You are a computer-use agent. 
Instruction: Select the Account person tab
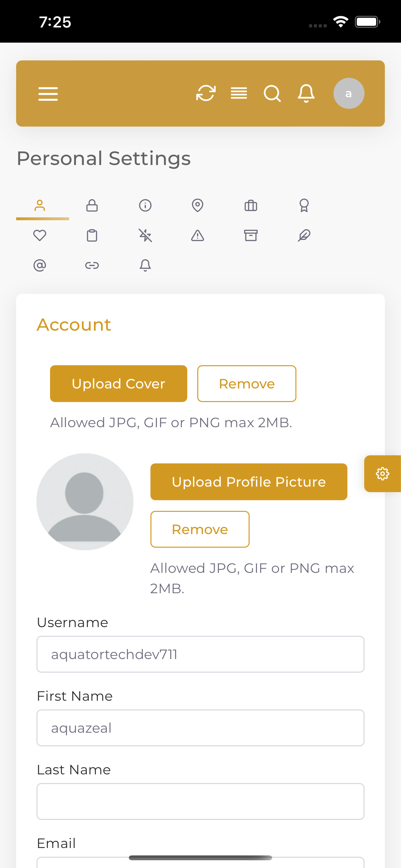(x=40, y=205)
